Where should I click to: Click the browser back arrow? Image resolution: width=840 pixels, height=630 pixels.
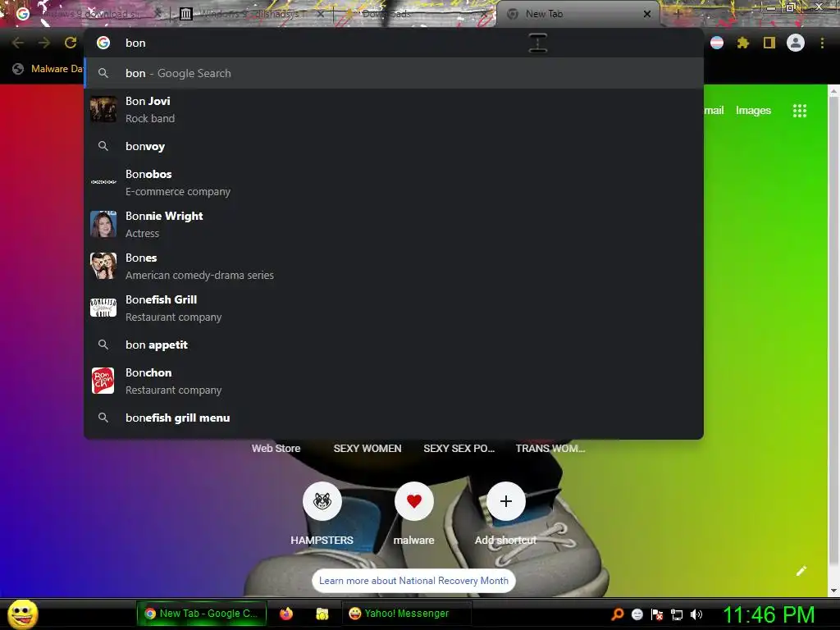[x=18, y=43]
